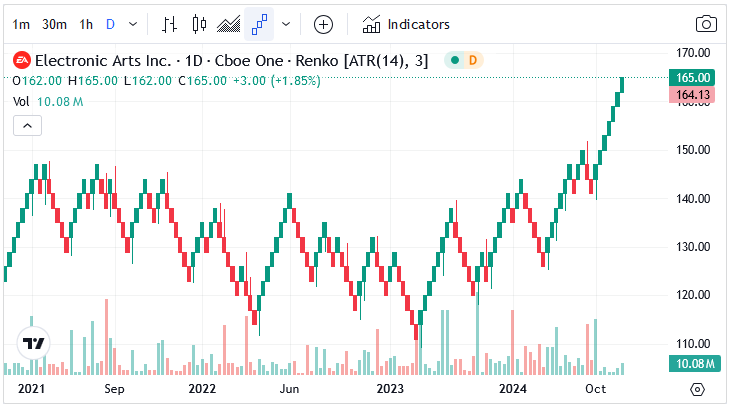The image size is (729, 407).
Task: Take a snapshot with the camera icon
Action: 706,24
